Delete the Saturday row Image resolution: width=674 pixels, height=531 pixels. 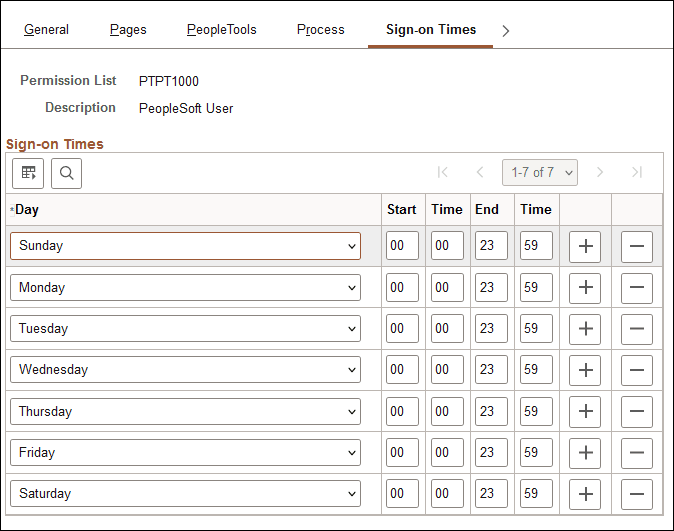click(x=637, y=494)
